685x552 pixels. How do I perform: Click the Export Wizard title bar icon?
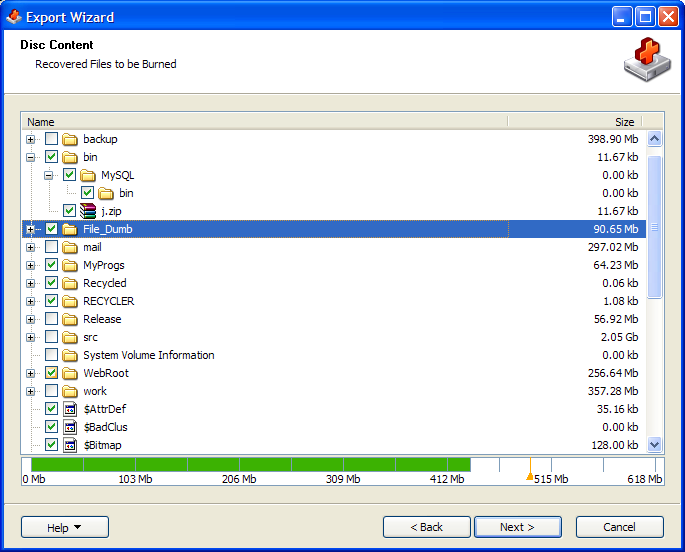[14, 17]
